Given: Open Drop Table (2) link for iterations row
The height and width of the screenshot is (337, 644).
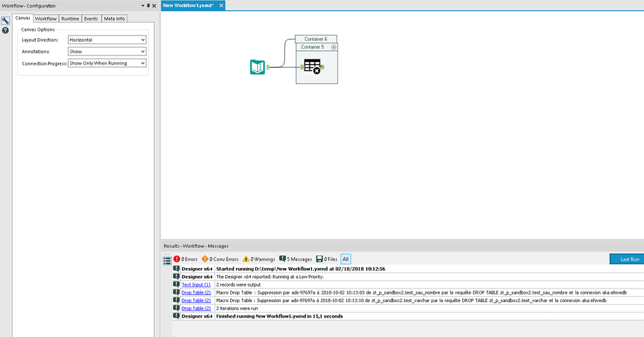Looking at the screenshot, I should [197, 308].
